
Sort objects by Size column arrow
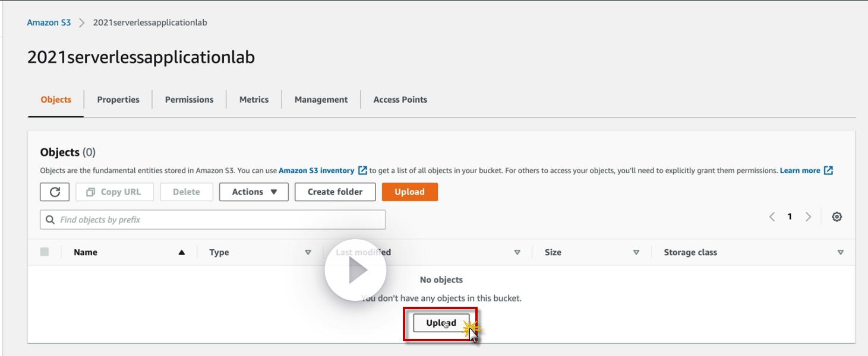click(636, 252)
